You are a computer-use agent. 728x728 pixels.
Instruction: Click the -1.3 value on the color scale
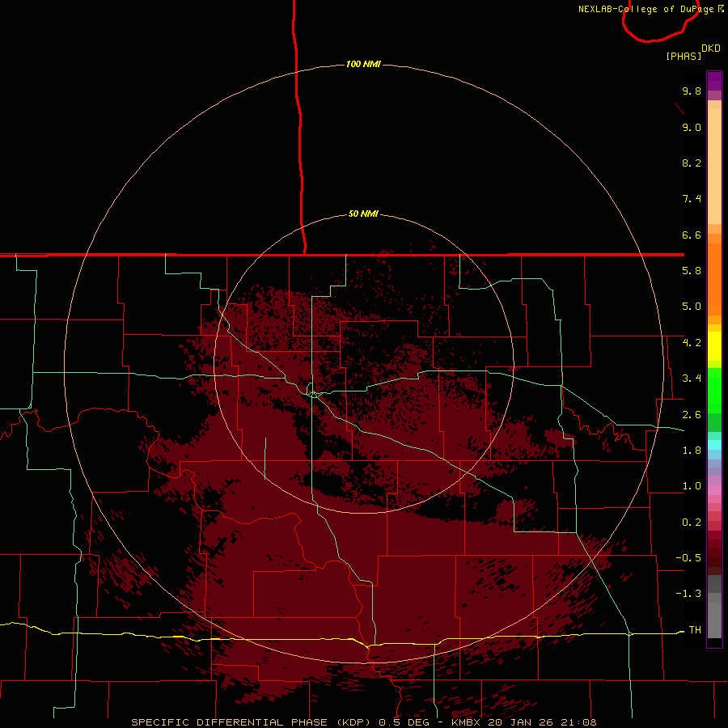pyautogui.click(x=688, y=594)
